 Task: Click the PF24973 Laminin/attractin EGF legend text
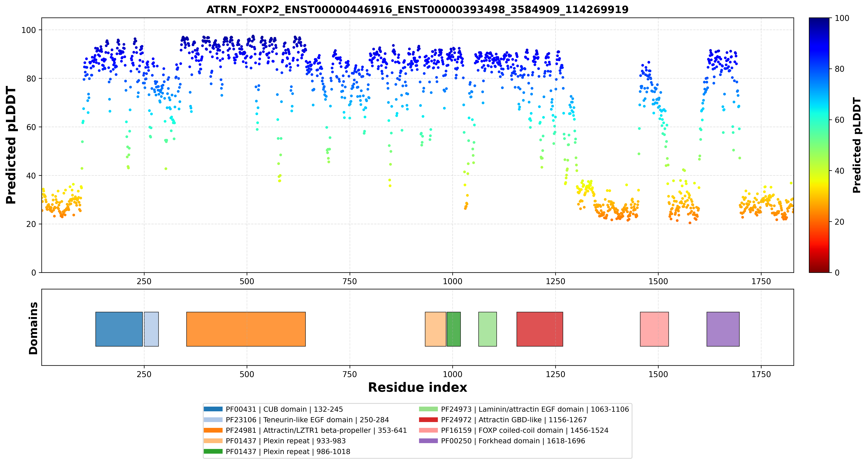pos(535,409)
